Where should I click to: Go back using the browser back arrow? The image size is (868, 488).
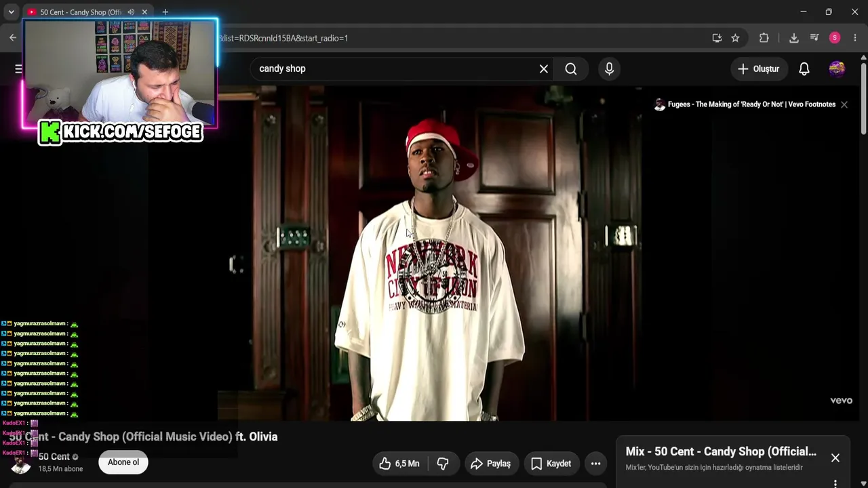point(13,38)
